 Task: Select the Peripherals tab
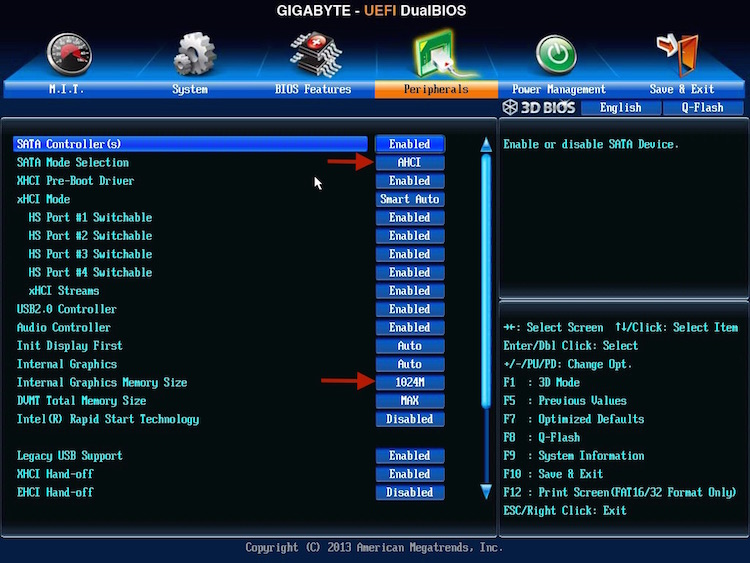(436, 89)
